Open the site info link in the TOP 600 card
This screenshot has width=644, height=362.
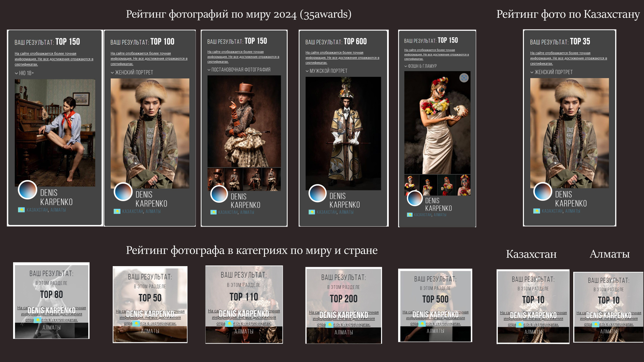(342, 58)
